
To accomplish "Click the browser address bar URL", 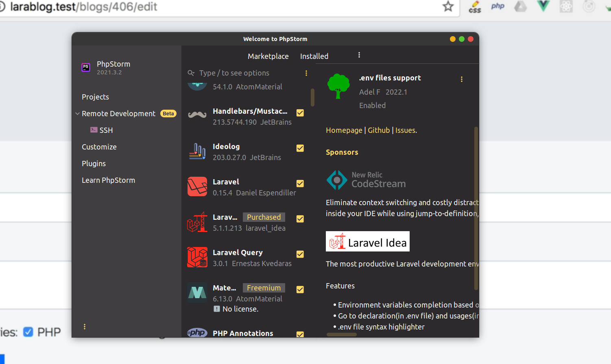I will coord(83,7).
